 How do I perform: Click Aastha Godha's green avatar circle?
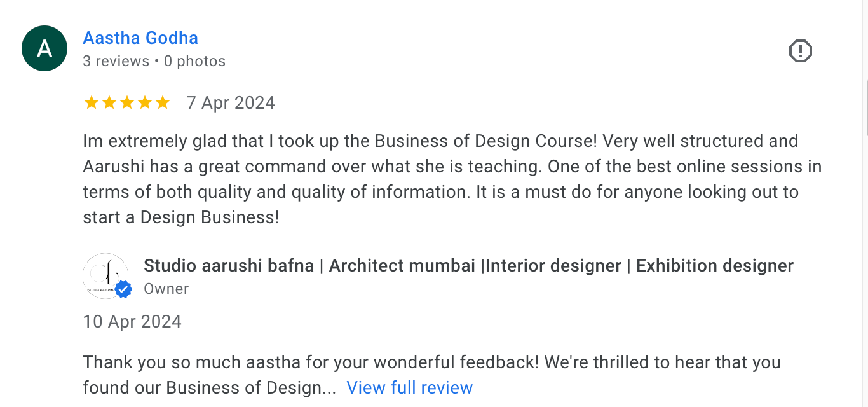point(44,48)
